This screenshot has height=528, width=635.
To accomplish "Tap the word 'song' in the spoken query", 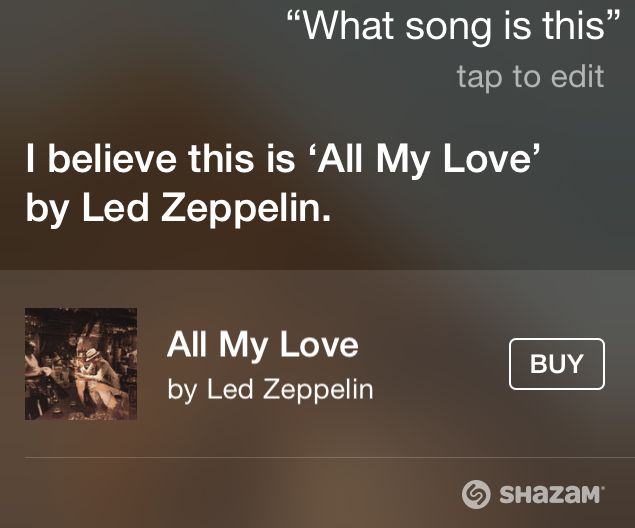I will (449, 28).
